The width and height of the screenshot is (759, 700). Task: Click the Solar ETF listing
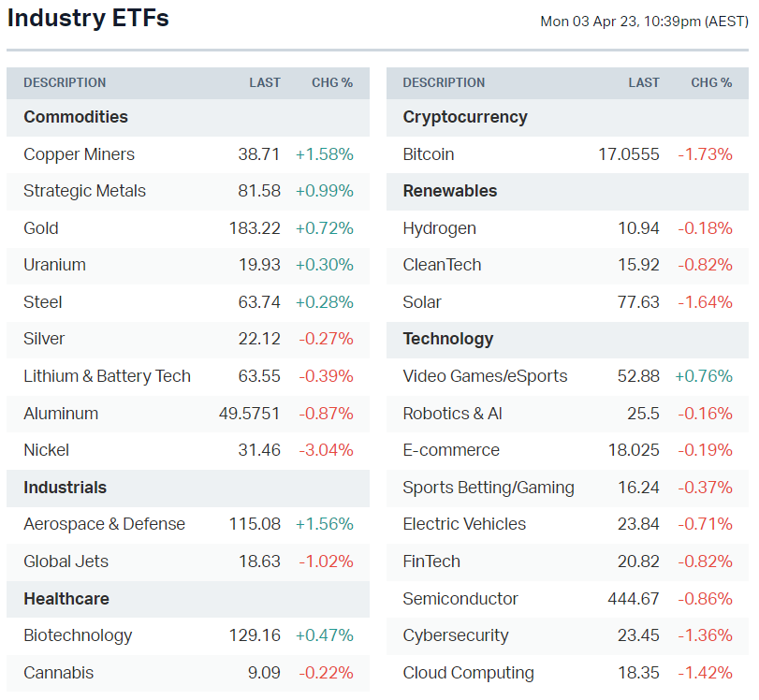pos(422,302)
